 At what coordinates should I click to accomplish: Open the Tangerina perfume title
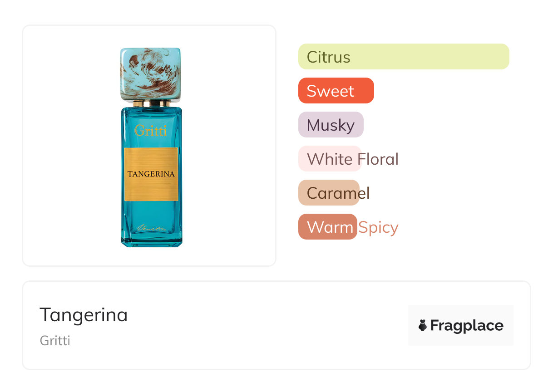point(84,314)
